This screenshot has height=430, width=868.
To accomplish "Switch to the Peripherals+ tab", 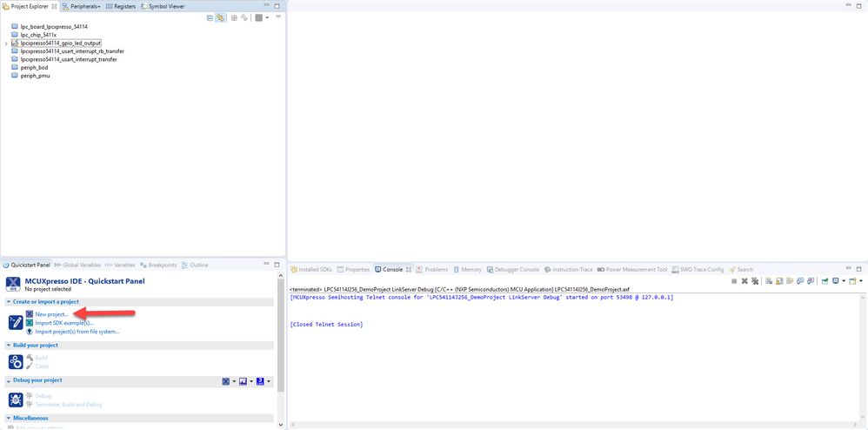I will [x=82, y=7].
